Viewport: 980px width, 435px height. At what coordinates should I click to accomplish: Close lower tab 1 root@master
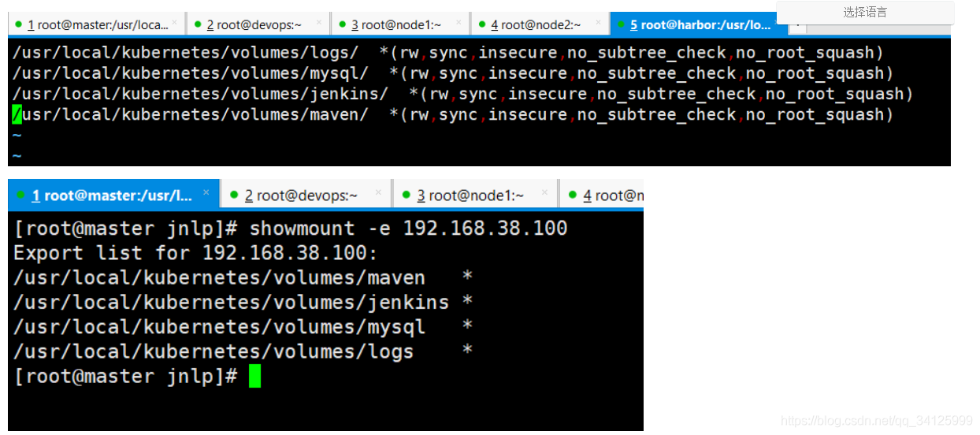pyautogui.click(x=206, y=192)
